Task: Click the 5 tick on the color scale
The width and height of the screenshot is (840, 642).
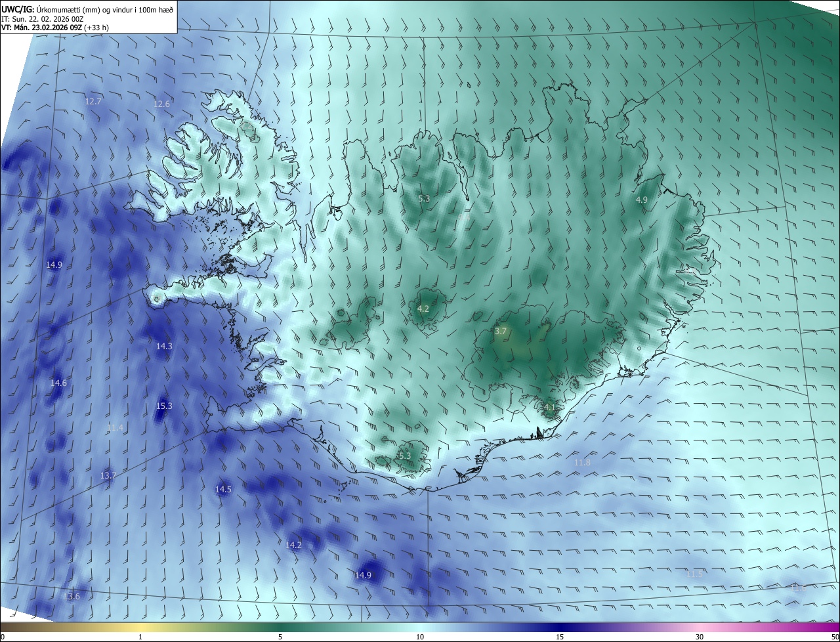Action: 280,637
